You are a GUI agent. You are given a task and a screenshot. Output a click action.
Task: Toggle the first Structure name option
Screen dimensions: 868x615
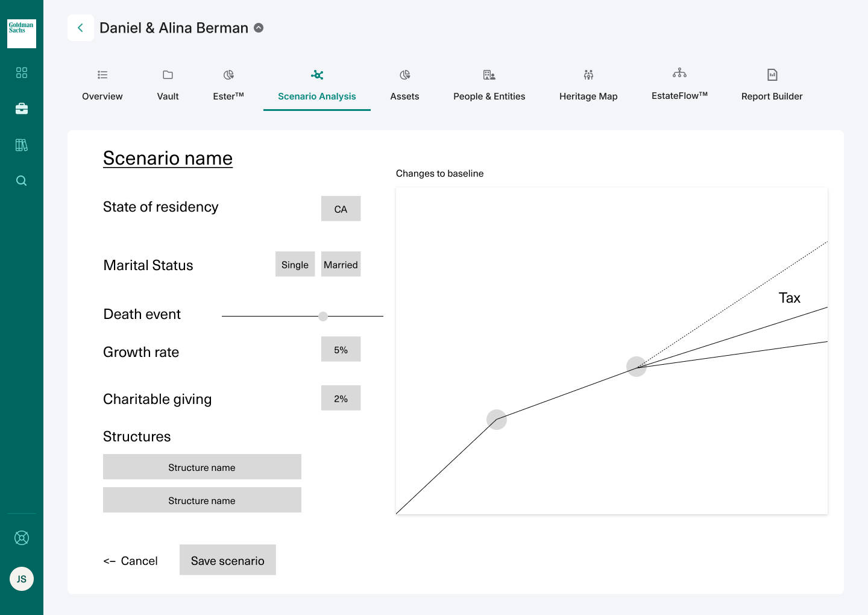click(202, 467)
